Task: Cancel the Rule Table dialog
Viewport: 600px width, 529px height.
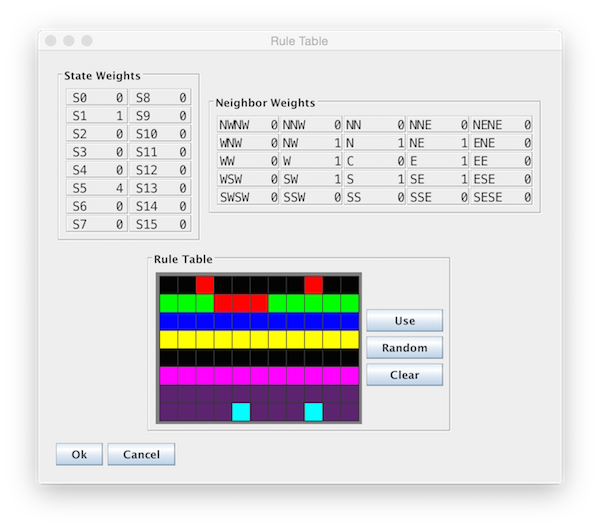Action: (141, 454)
